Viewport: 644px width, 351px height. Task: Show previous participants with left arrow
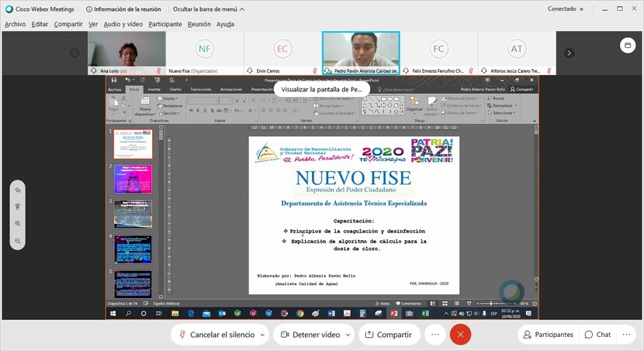click(x=74, y=53)
